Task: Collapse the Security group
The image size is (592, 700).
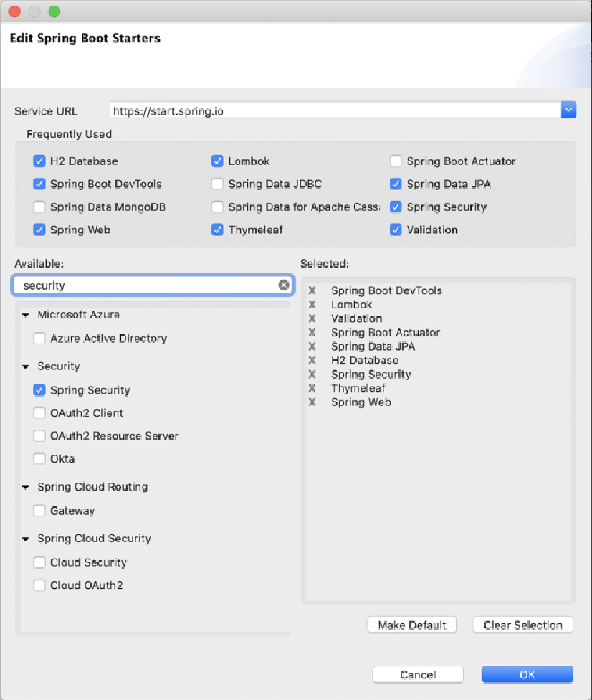Action: [25, 367]
